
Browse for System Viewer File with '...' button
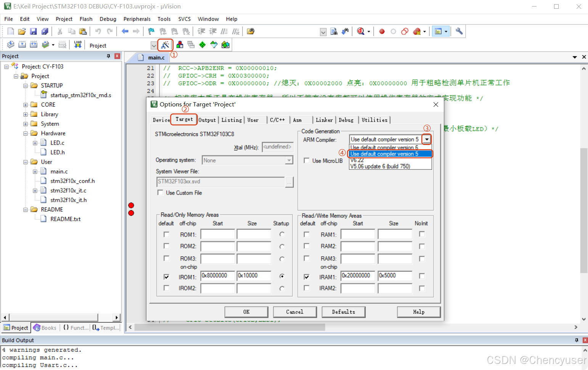(289, 182)
